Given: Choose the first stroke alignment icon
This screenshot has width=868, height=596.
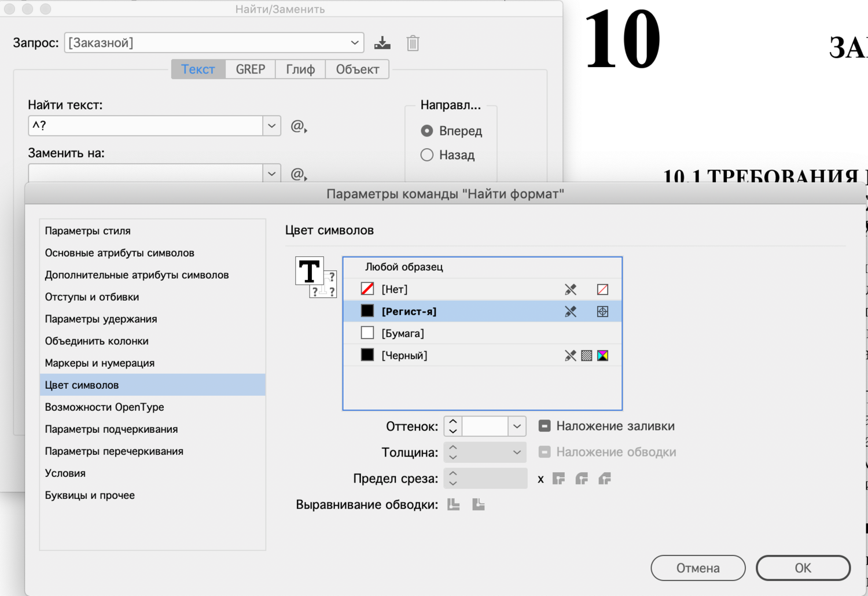Looking at the screenshot, I should point(454,505).
